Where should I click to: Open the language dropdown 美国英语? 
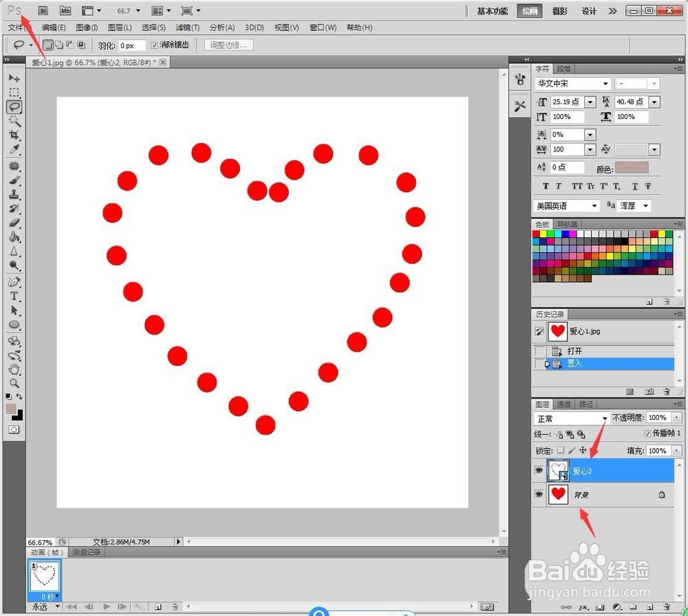click(x=566, y=206)
